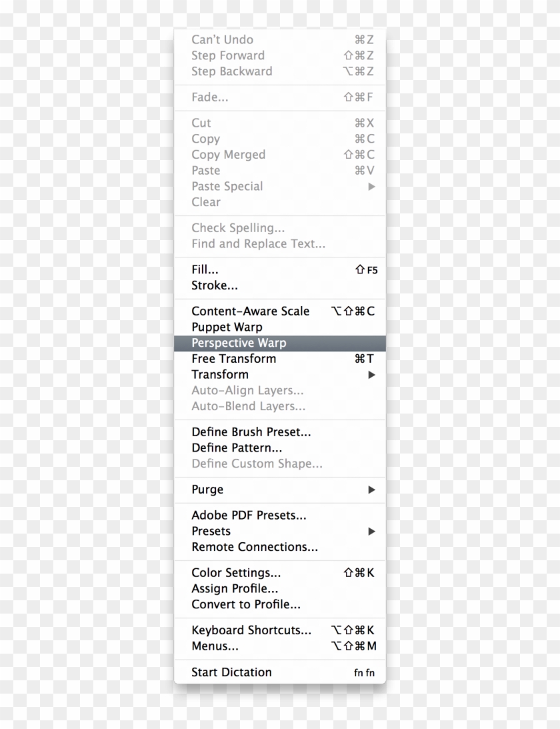Start Free Transform
The width and height of the screenshot is (560, 729).
(x=233, y=359)
